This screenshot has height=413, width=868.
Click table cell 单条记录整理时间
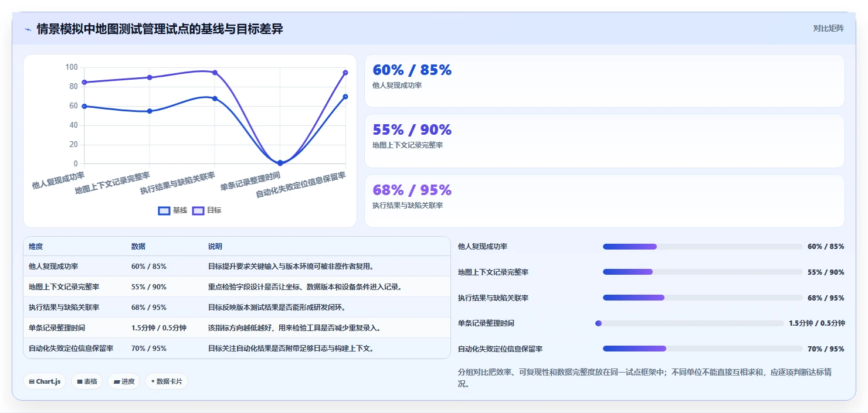click(x=57, y=327)
